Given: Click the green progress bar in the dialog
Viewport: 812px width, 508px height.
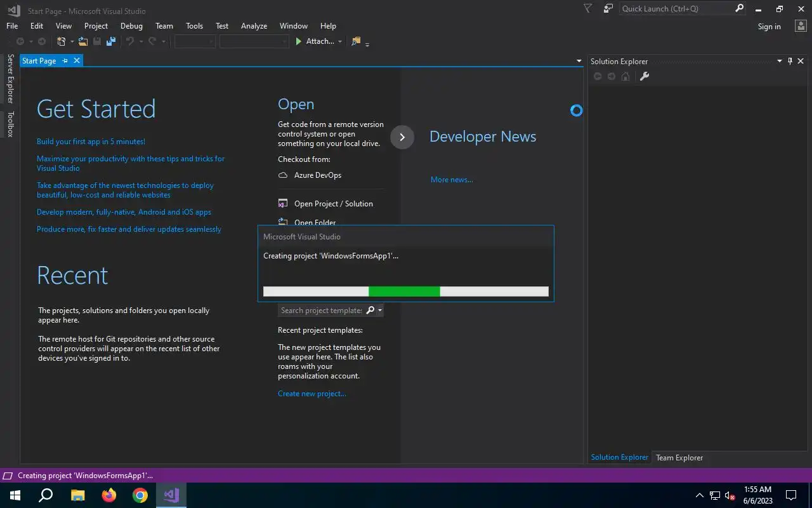Looking at the screenshot, I should click(404, 291).
